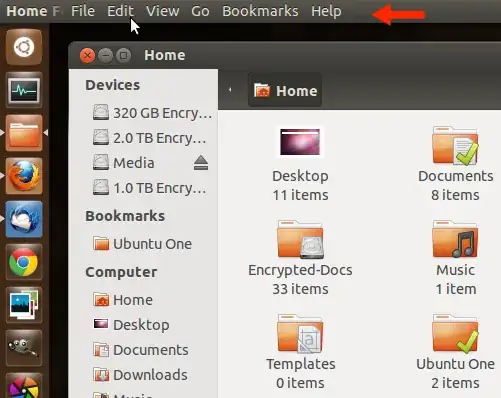Click 'Encrypted-Docs' folder label
The image size is (501, 398).
300,270
